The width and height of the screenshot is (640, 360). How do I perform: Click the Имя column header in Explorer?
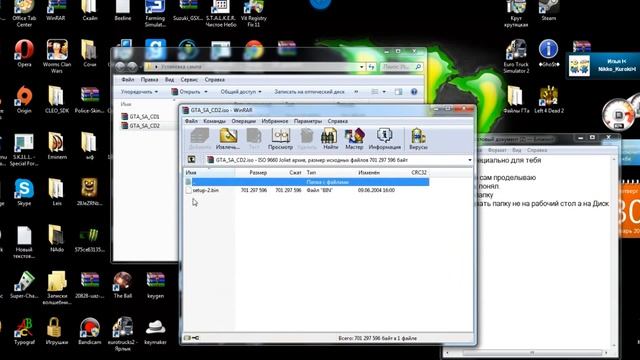[126, 104]
